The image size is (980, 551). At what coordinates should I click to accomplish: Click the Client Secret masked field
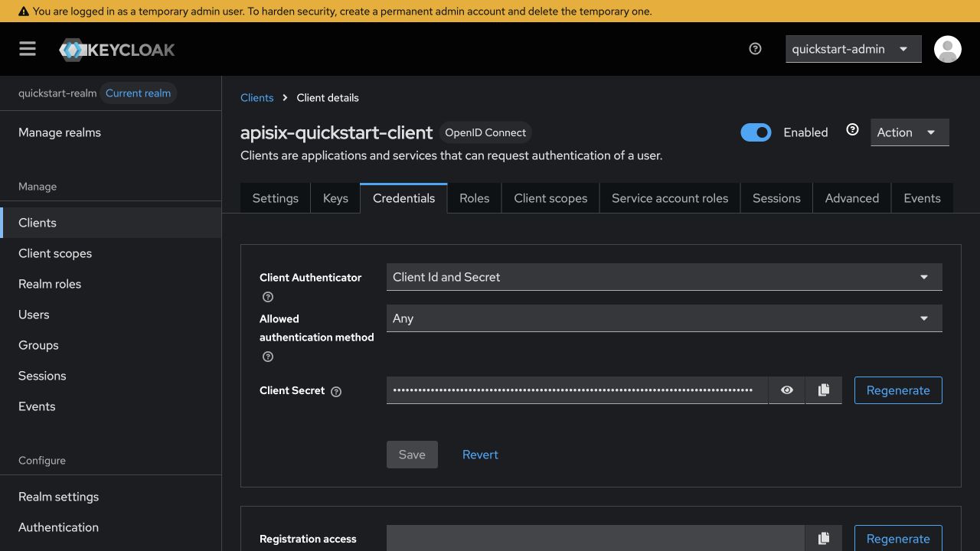[577, 390]
